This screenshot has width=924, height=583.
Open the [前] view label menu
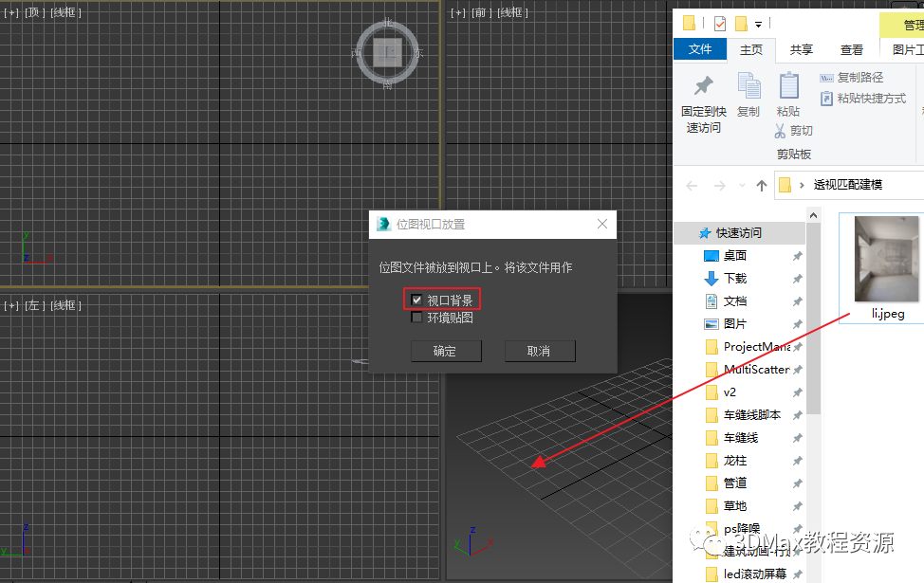[481, 12]
